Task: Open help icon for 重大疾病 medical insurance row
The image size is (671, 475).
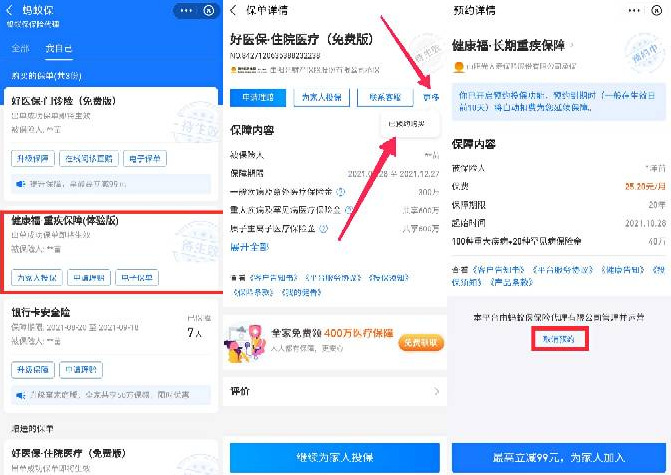Action: click(x=349, y=210)
